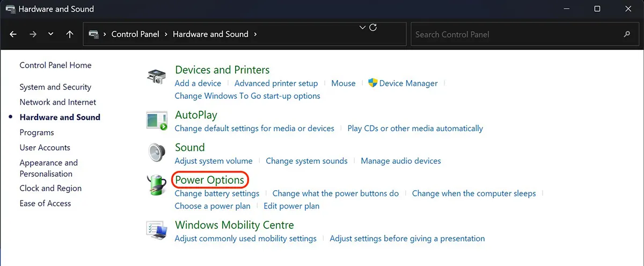644x266 pixels.
Task: Open the AutoPlay category icon
Action: tap(156, 120)
